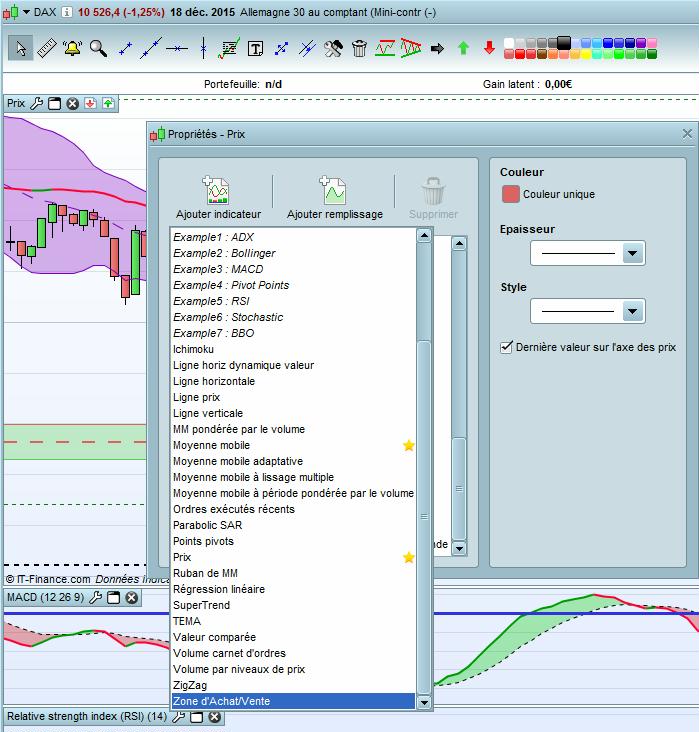Remove the Prix panel with X icon
699x732 pixels.
pos(72,103)
